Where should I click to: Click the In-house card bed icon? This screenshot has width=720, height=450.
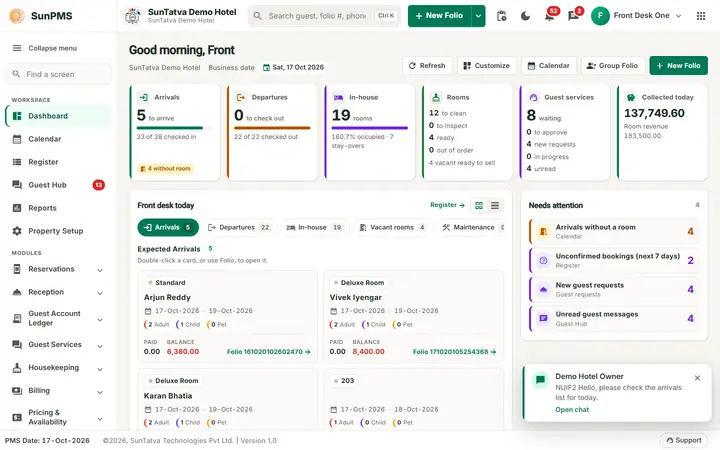click(x=338, y=97)
